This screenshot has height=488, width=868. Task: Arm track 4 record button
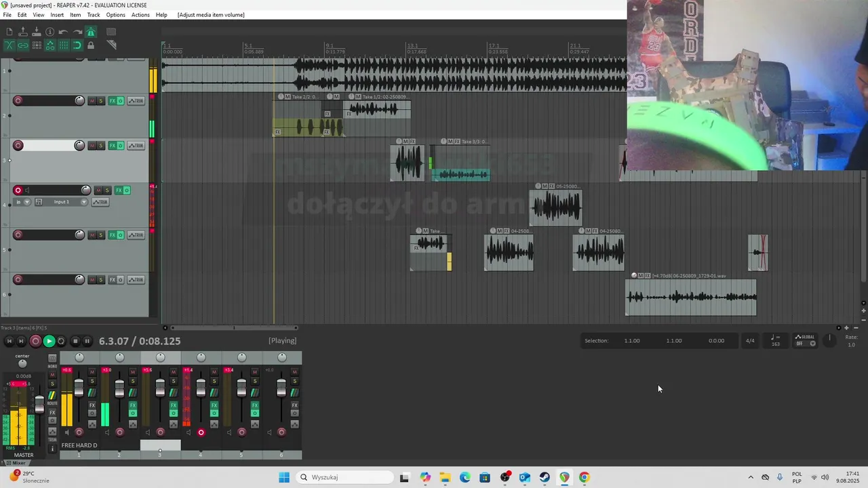coord(18,190)
